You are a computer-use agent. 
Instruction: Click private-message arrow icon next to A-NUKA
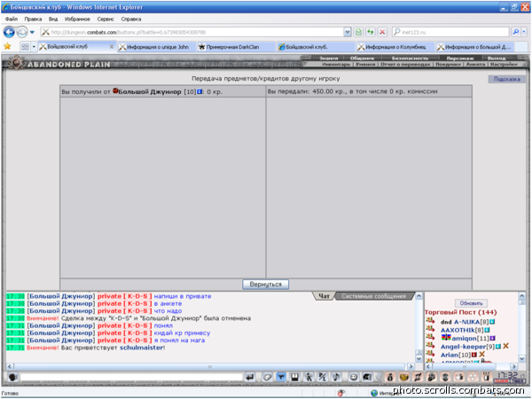point(431,321)
